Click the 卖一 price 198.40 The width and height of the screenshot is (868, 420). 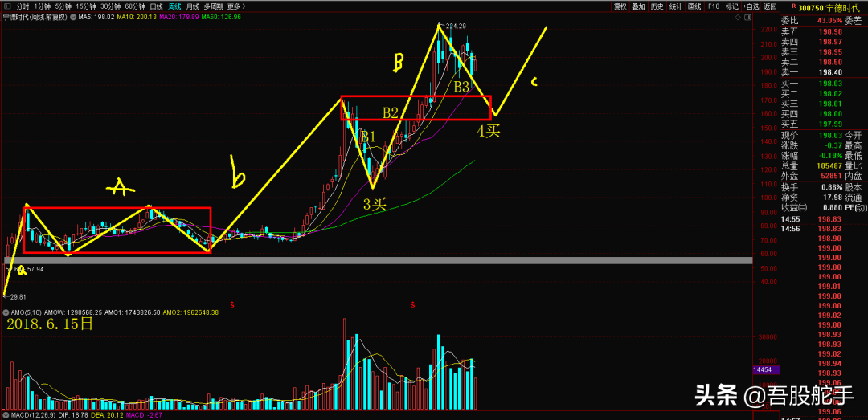point(829,72)
